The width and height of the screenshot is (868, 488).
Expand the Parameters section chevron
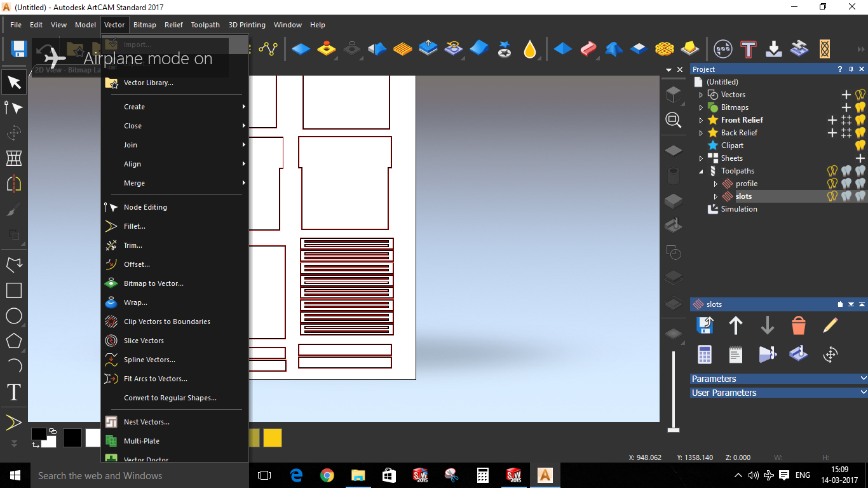tap(863, 379)
